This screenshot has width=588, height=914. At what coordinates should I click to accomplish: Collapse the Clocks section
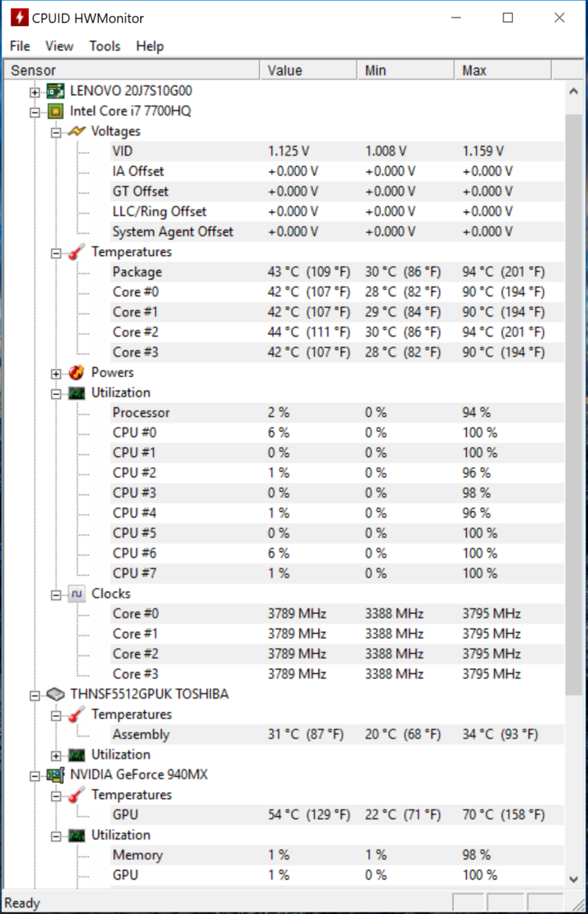tap(56, 594)
